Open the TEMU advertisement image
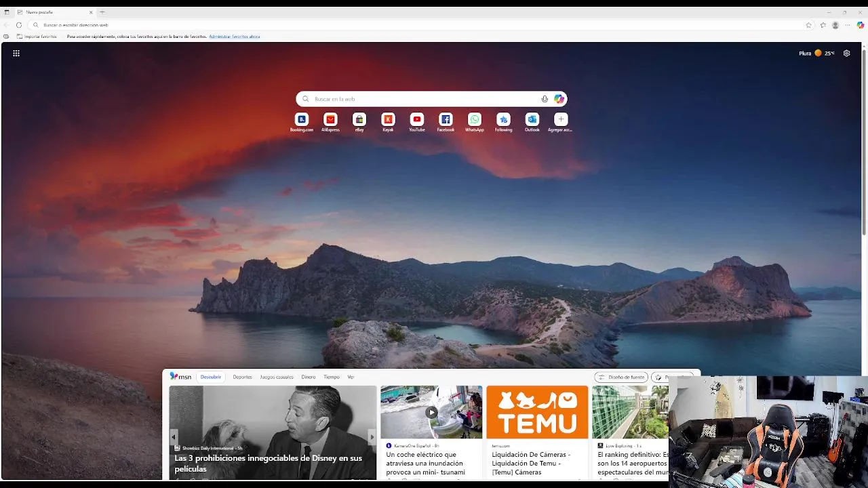The height and width of the screenshot is (488, 868). click(x=537, y=412)
